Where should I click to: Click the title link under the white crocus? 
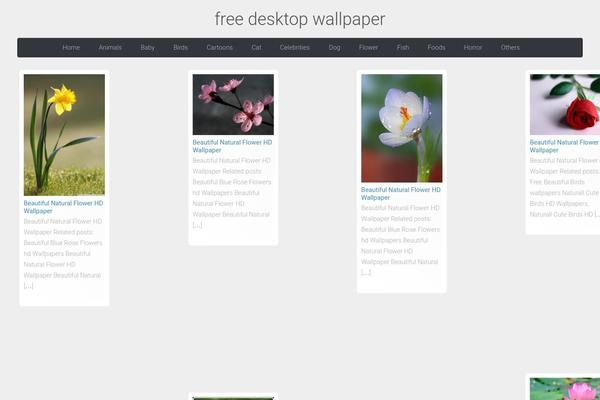coord(401,193)
